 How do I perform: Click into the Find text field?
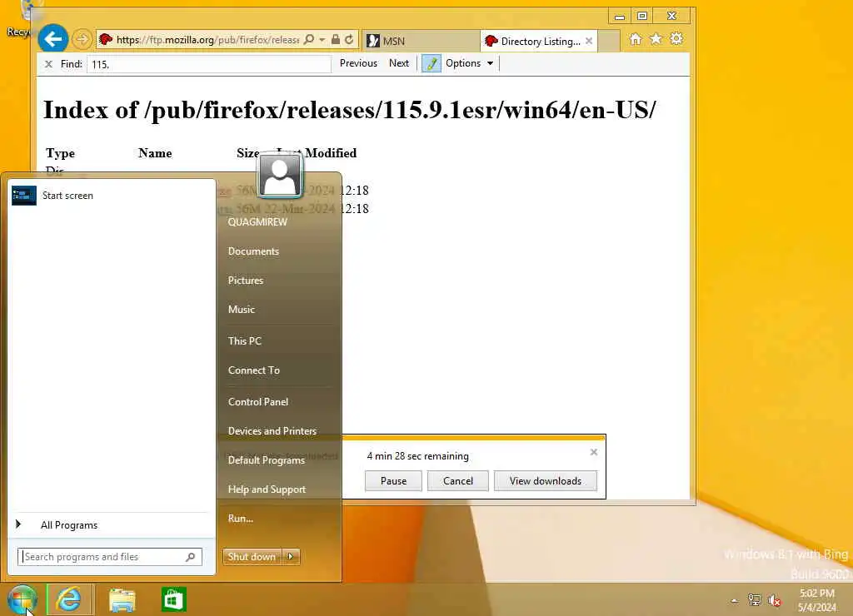pos(208,64)
